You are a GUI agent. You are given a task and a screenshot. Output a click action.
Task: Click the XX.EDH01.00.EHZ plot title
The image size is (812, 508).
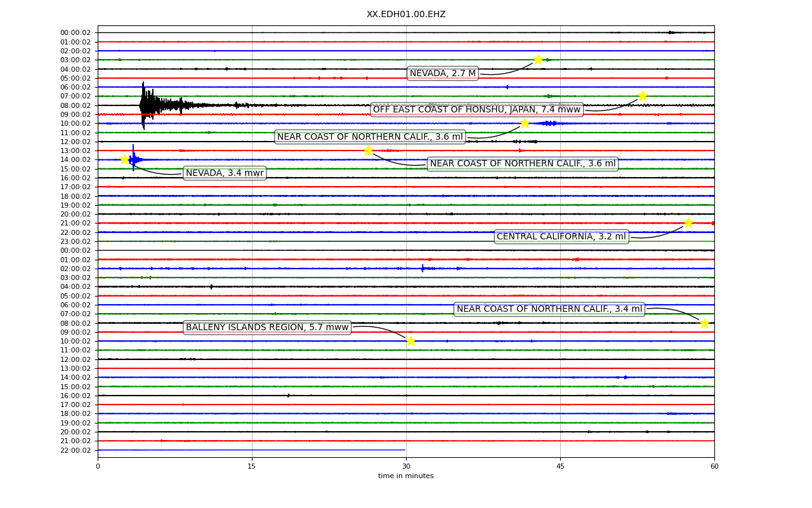pyautogui.click(x=406, y=14)
